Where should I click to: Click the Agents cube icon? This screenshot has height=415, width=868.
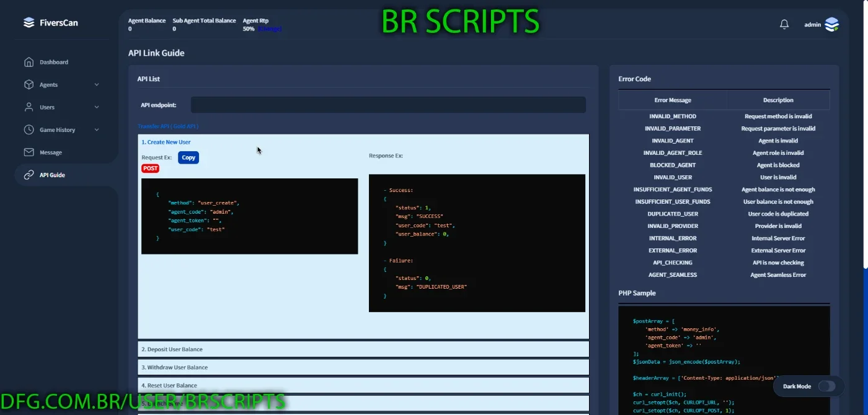click(29, 84)
